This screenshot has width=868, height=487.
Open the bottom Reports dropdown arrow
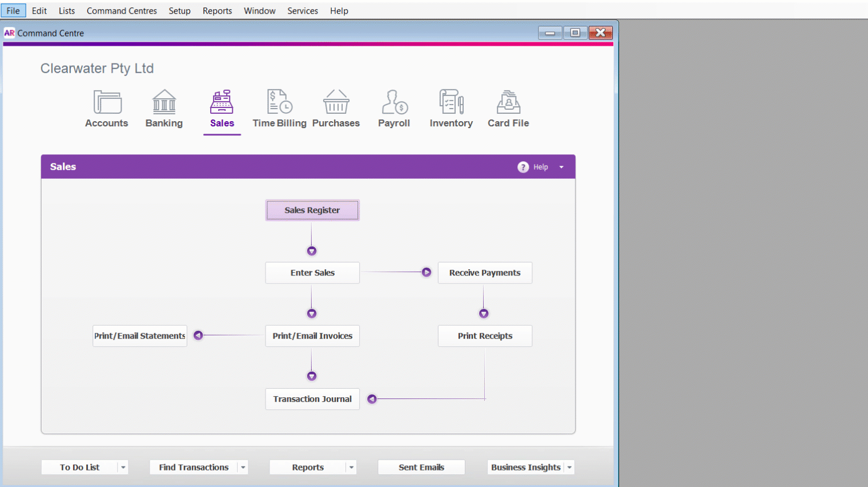pos(351,468)
